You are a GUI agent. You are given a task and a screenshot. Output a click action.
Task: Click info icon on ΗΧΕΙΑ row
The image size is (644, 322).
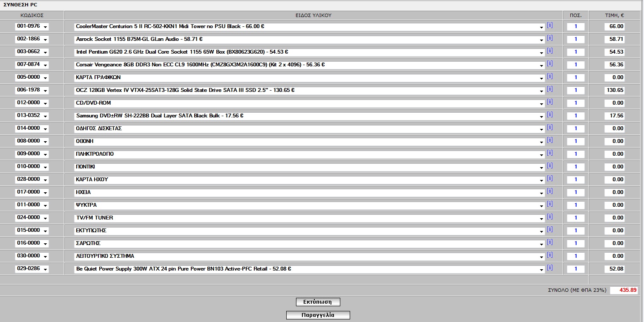(550, 191)
